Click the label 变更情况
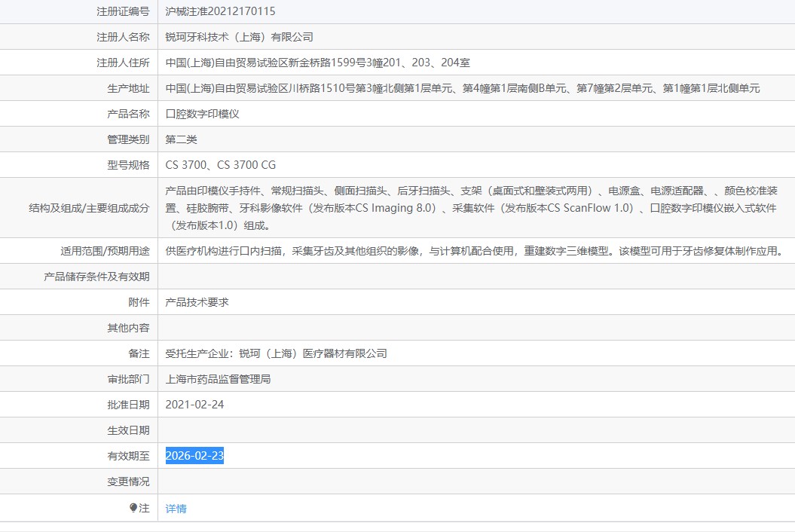795x532 pixels. (x=128, y=482)
